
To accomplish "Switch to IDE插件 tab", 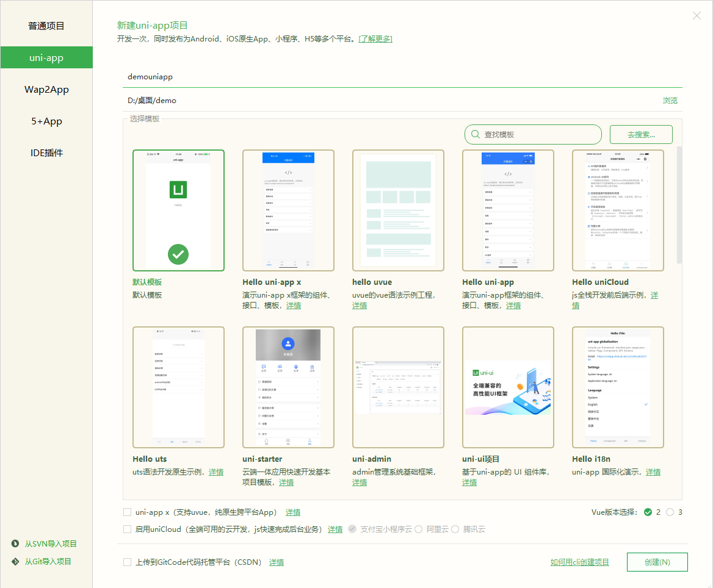I will (x=46, y=153).
